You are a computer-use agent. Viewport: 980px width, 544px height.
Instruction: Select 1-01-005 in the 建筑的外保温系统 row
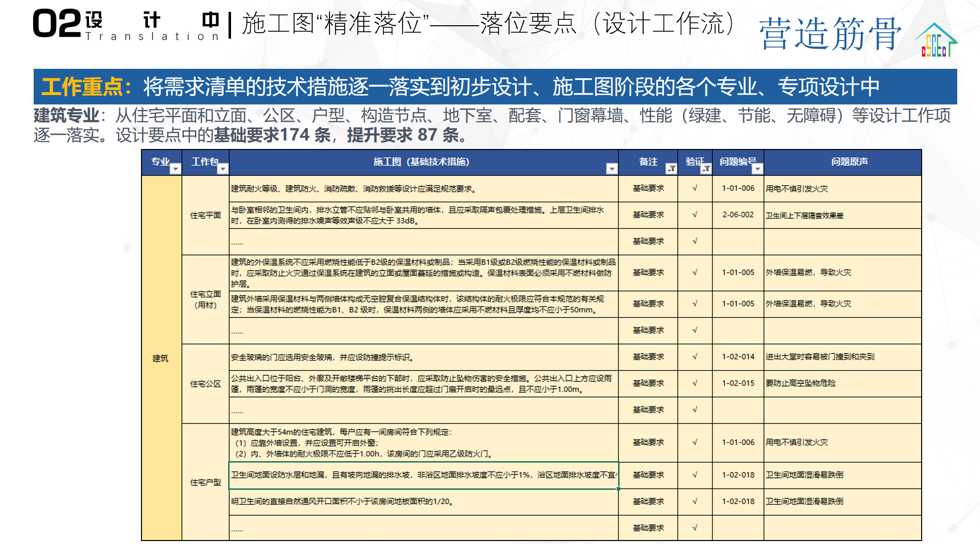738,273
